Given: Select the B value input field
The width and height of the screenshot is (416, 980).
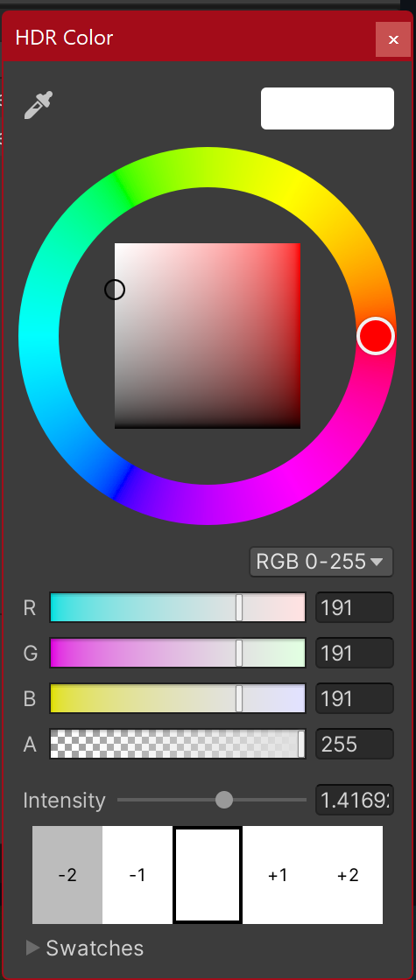Looking at the screenshot, I should (x=355, y=699).
